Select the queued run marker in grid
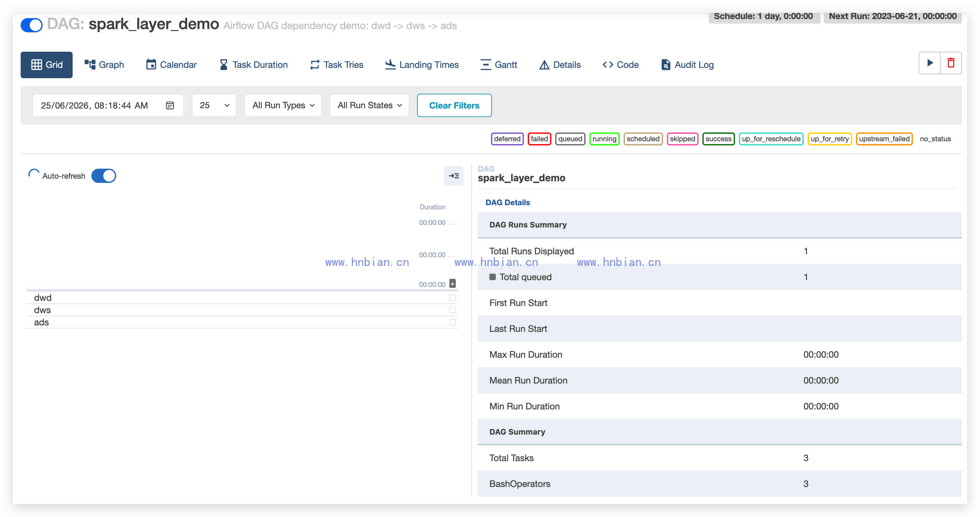This screenshot has height=517, width=980. pyautogui.click(x=452, y=284)
